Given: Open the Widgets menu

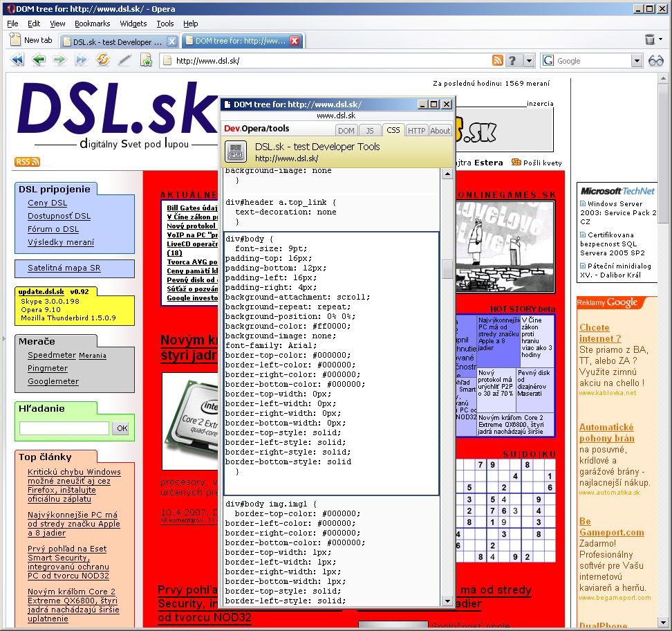Looking at the screenshot, I should (133, 24).
